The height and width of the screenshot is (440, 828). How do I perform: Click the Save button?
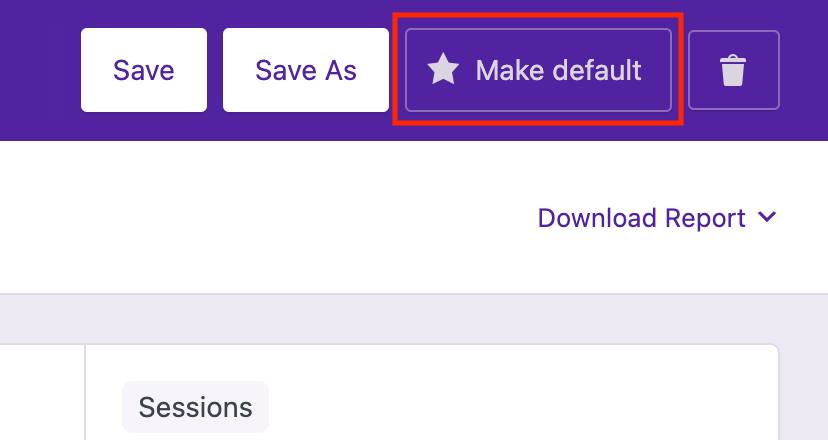point(144,70)
